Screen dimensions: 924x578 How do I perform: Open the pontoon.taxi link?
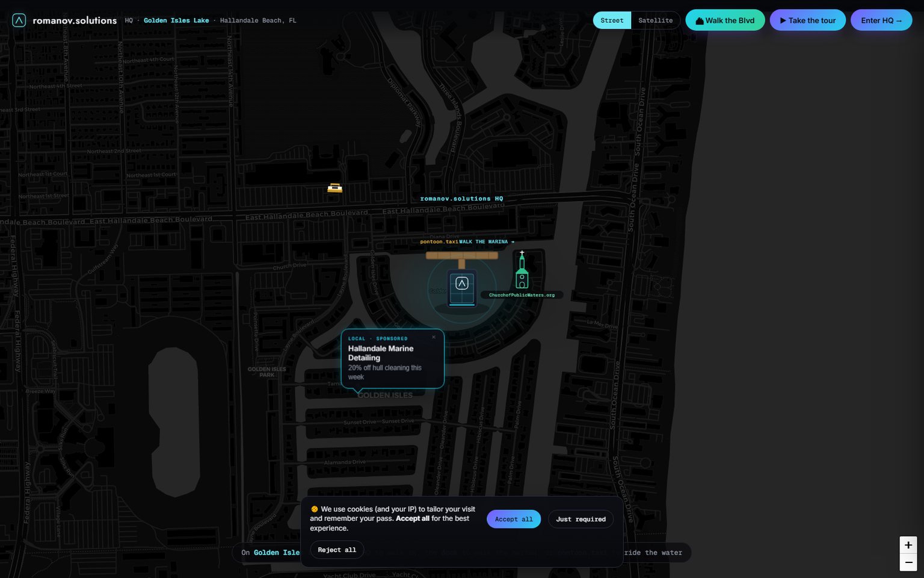point(439,242)
